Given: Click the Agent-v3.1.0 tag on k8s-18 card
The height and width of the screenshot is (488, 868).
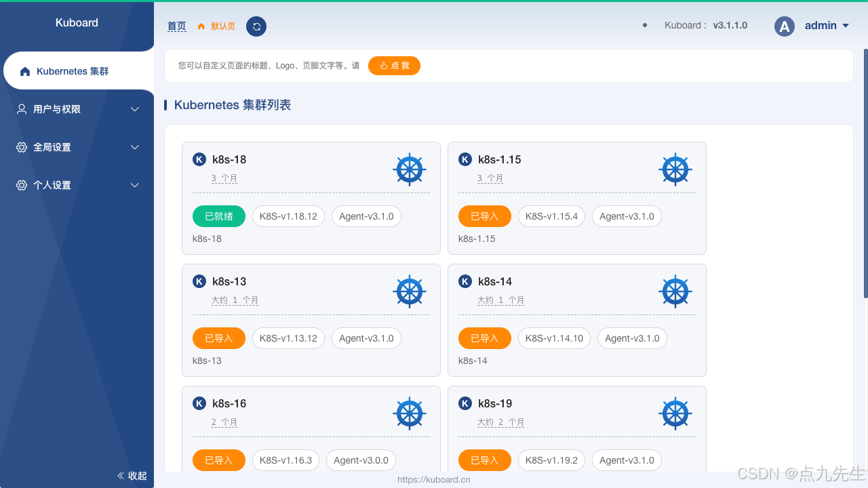Looking at the screenshot, I should (366, 216).
